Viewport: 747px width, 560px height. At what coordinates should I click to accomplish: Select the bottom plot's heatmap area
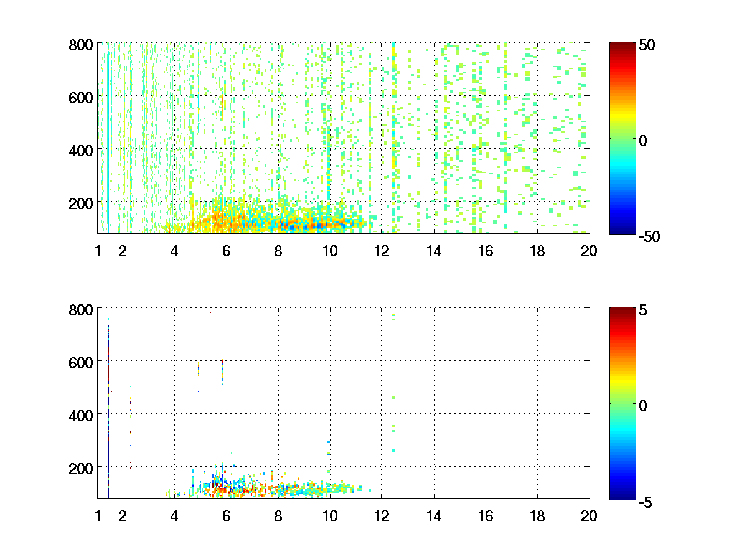(x=344, y=403)
